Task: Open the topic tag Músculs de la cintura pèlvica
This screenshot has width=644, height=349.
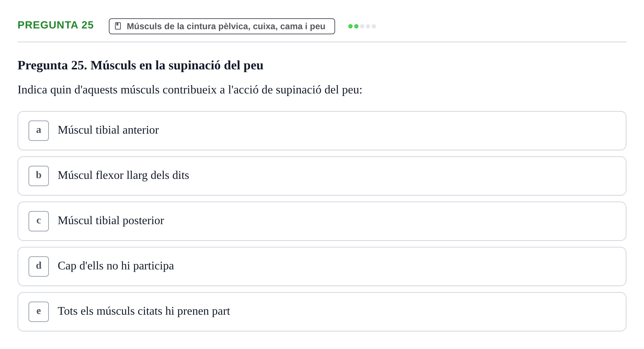Action: coord(222,26)
